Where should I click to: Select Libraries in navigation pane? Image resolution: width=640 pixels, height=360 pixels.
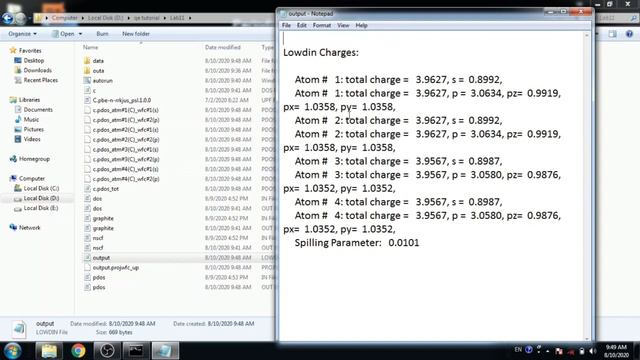point(29,100)
